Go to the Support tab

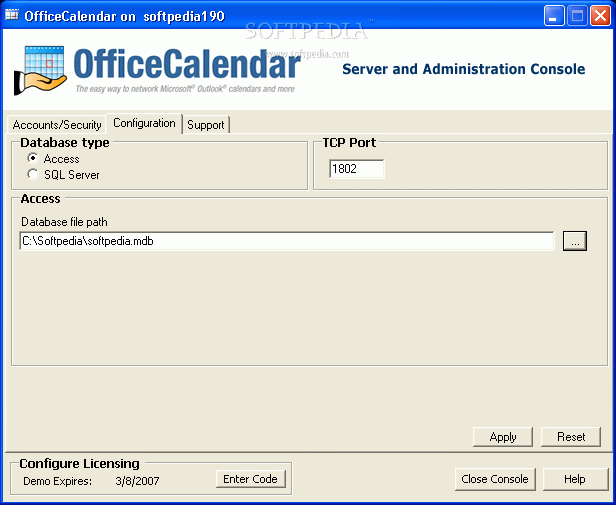[x=206, y=125]
